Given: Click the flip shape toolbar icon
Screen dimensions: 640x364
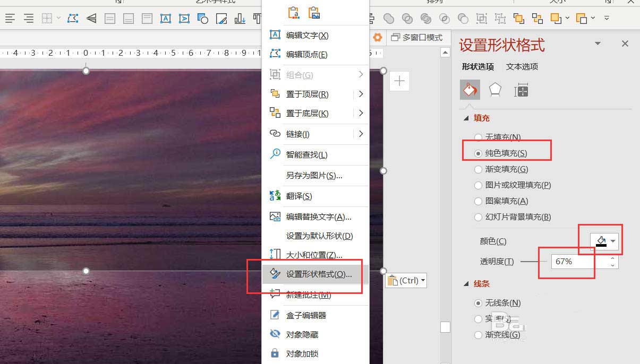Looking at the screenshot, I should [91, 19].
